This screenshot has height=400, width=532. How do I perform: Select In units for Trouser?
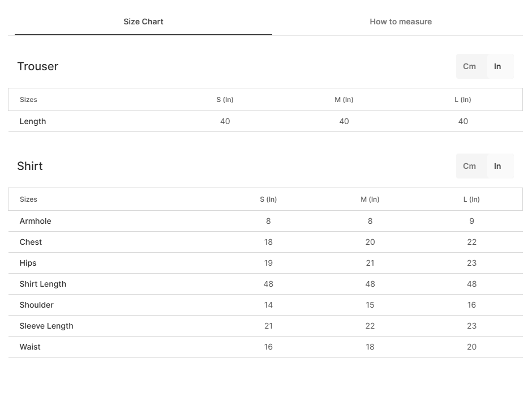pos(497,66)
